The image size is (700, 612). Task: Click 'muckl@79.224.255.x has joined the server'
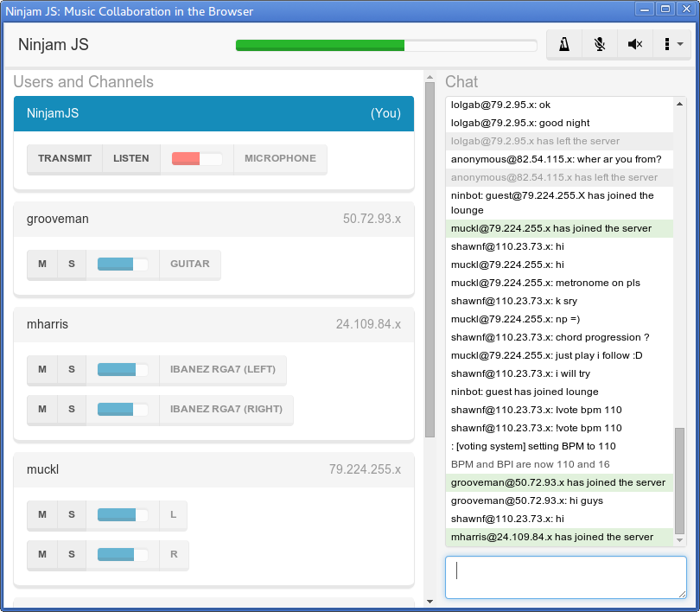click(x=559, y=228)
